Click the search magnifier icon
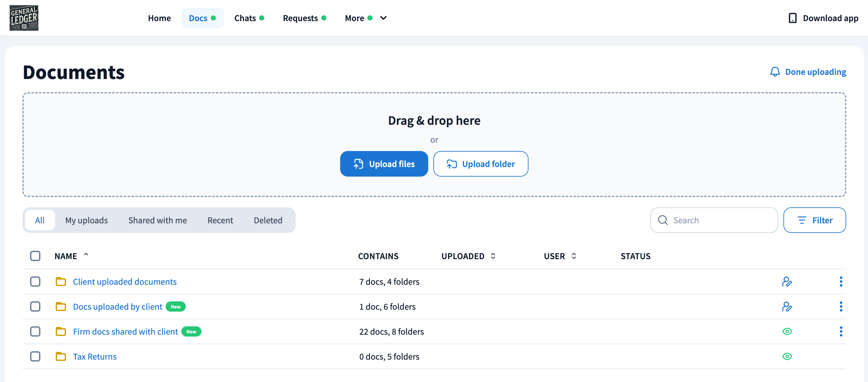Screen dimensions: 868x382 [x=662, y=220]
